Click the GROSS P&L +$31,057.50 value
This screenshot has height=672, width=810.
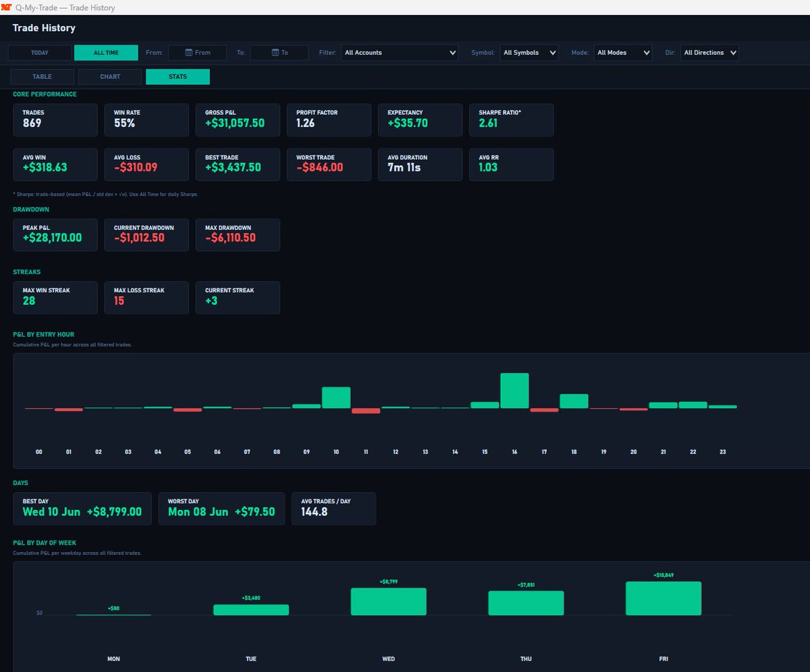point(234,123)
